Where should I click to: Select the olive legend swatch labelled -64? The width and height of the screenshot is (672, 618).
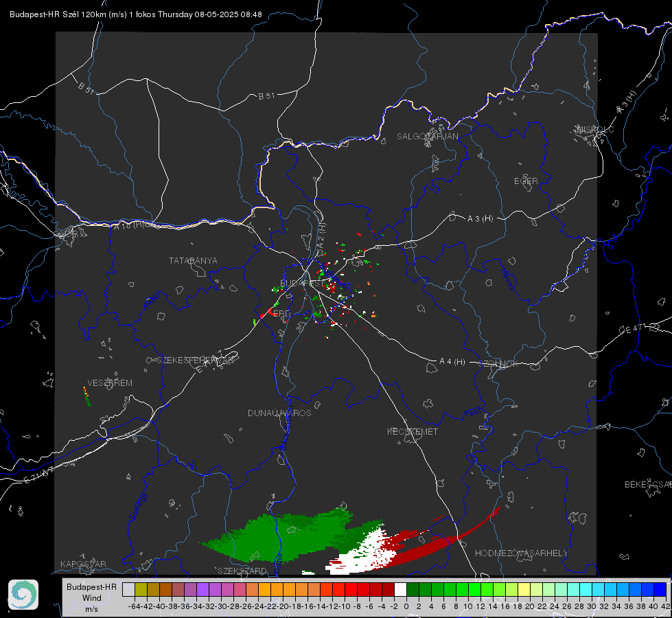(141, 589)
